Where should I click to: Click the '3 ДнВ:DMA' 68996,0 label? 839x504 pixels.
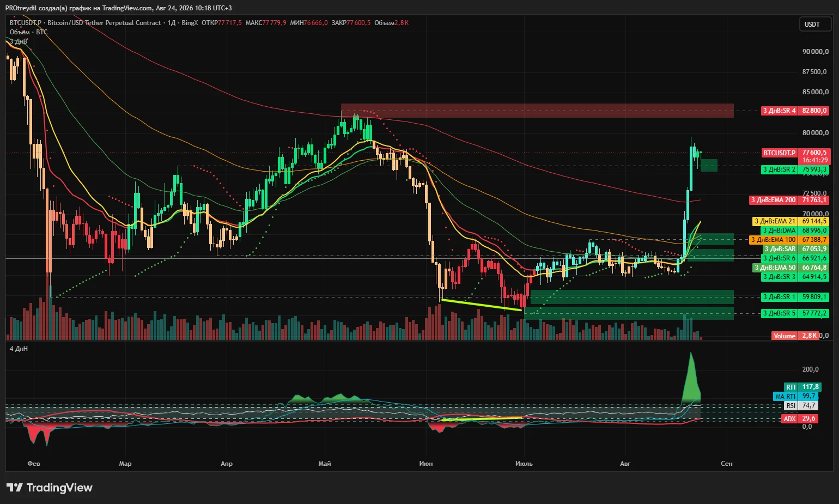[795, 230]
